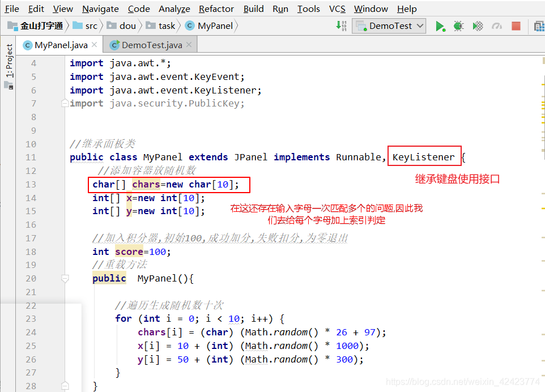Click the Runnable interface name
This screenshot has width=545, height=392.
click(359, 157)
